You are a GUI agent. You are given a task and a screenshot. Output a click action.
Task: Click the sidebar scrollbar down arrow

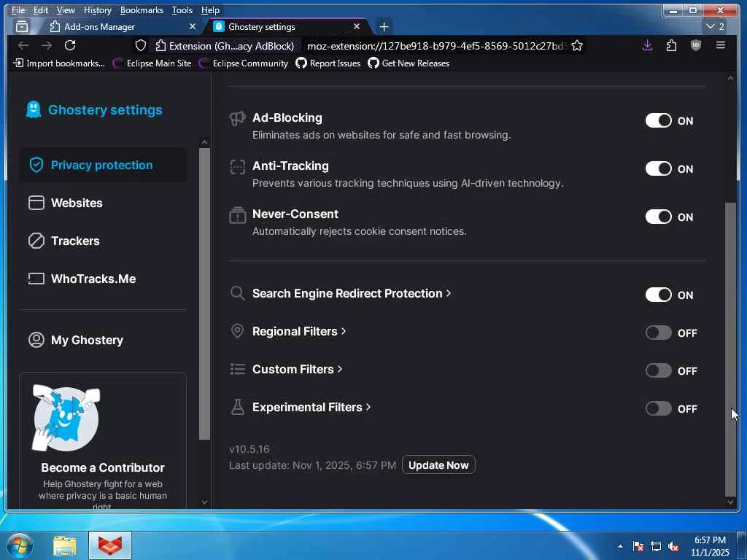coord(204,502)
